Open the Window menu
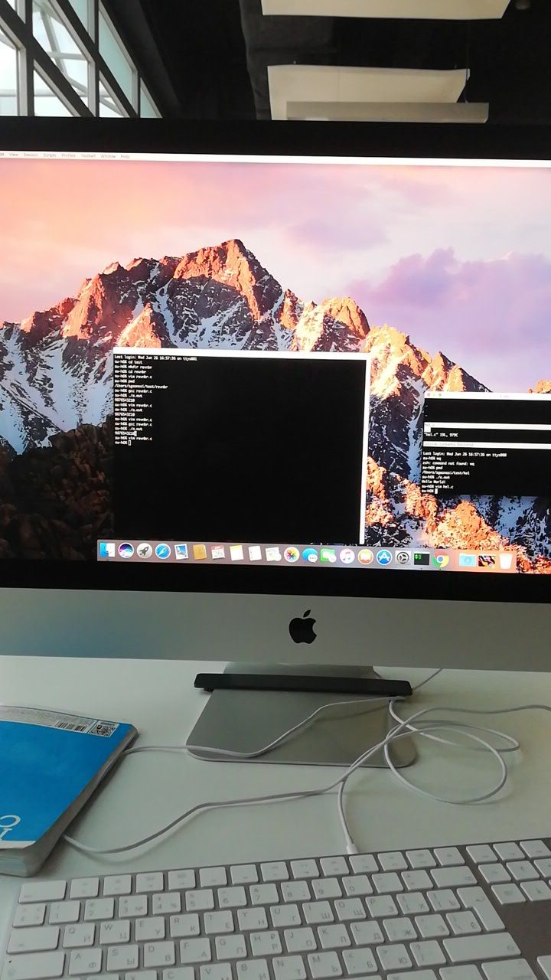Viewport: 551px width, 980px height. [108, 156]
